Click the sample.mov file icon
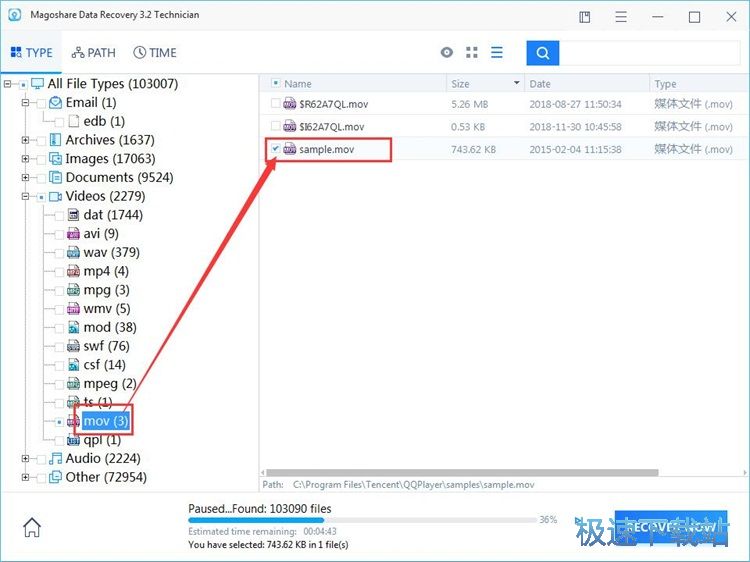The width and height of the screenshot is (750, 562). [x=290, y=149]
